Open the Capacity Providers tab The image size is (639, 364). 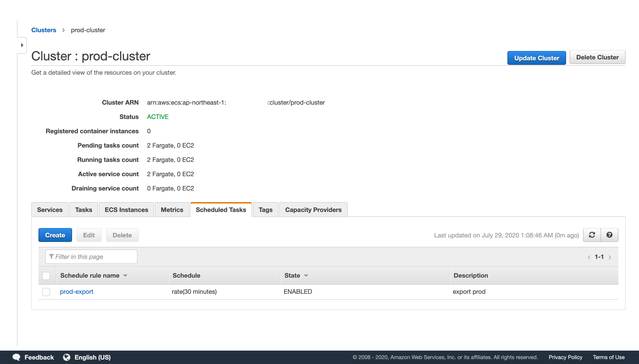pos(313,210)
